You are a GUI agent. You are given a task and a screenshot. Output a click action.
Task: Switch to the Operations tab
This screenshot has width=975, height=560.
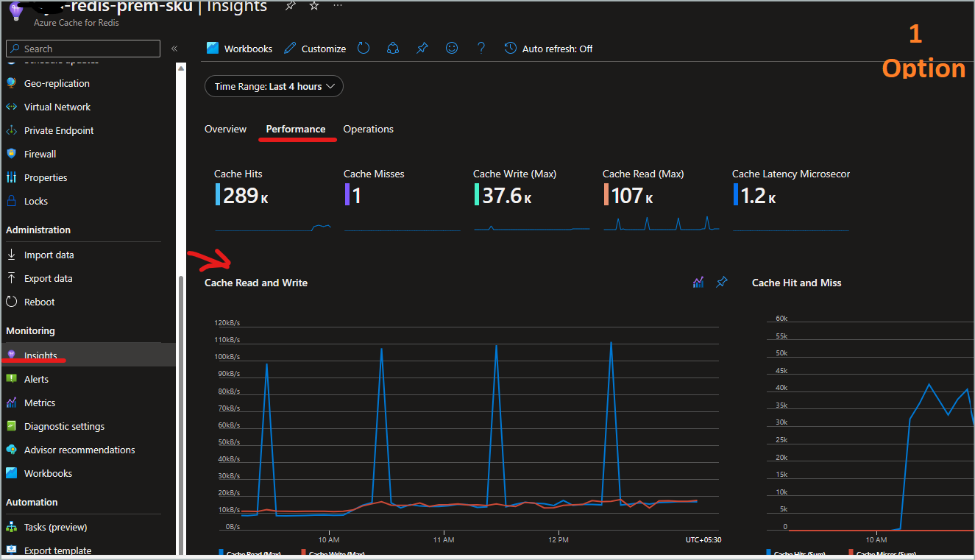click(x=368, y=129)
